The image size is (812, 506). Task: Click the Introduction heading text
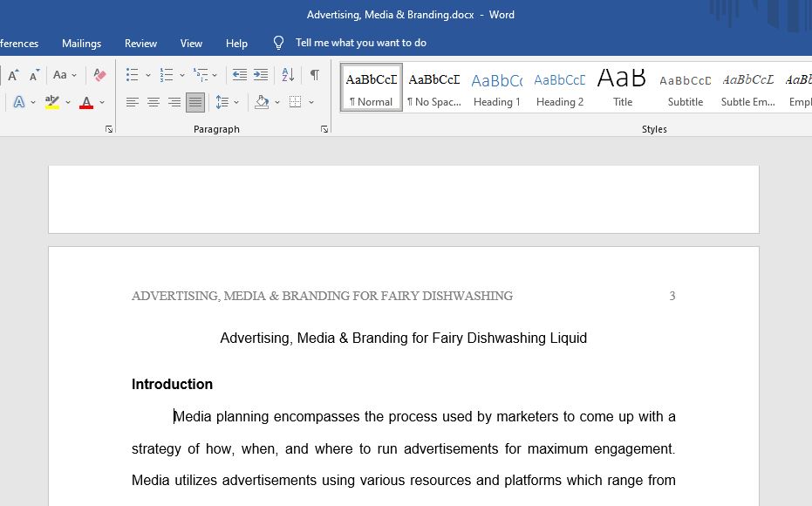point(172,384)
